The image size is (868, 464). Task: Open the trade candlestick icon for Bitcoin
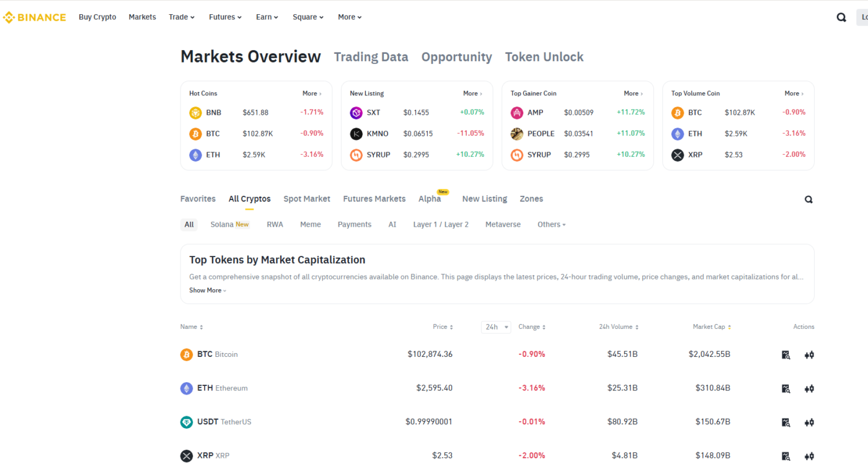(809, 355)
